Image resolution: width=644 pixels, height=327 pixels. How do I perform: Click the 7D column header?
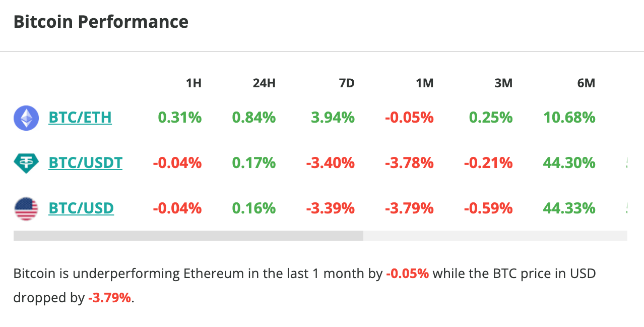coord(347,83)
